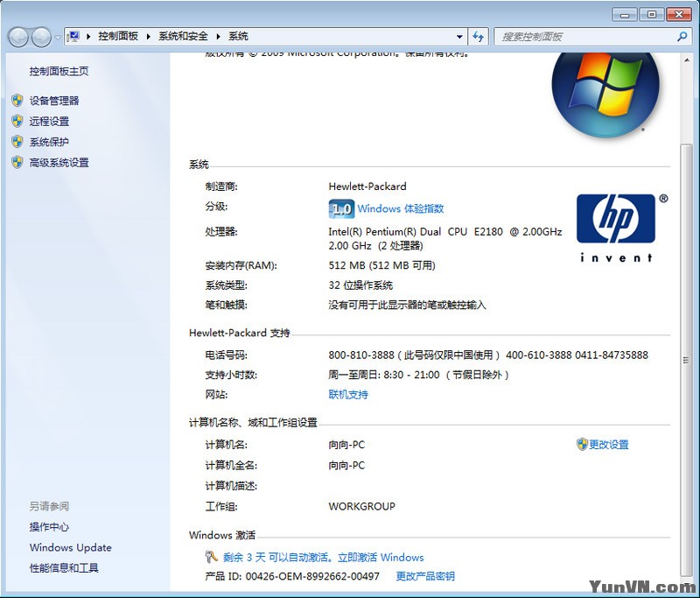Screen dimensions: 700x598
Task: Click the refresh button next to address bar
Action: tap(479, 37)
